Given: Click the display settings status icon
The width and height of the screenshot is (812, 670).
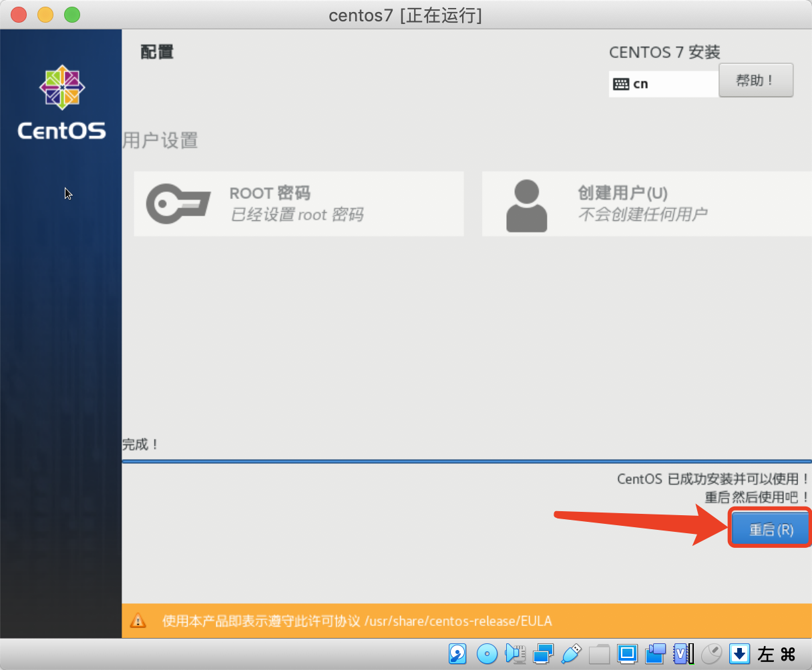Looking at the screenshot, I should [628, 653].
